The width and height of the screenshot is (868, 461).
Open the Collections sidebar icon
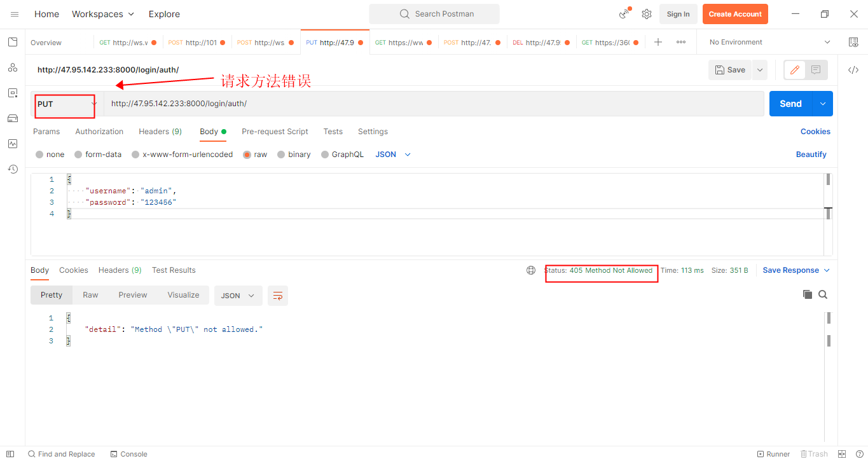[x=13, y=42]
